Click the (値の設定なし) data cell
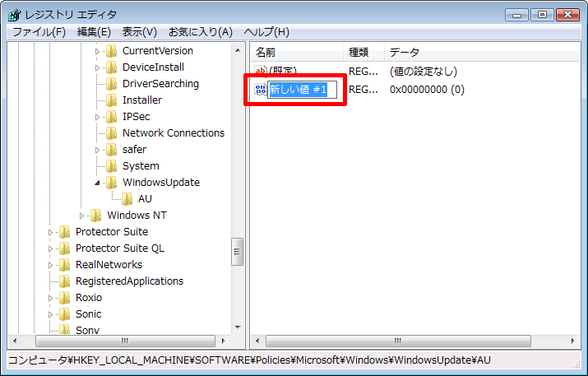Image resolution: width=588 pixels, height=376 pixels. pyautogui.click(x=424, y=72)
